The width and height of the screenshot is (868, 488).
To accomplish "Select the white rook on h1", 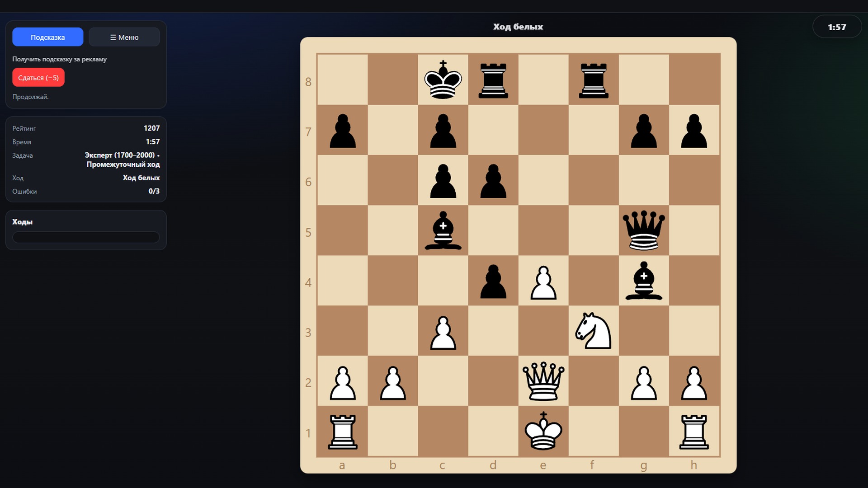I will point(693,431).
